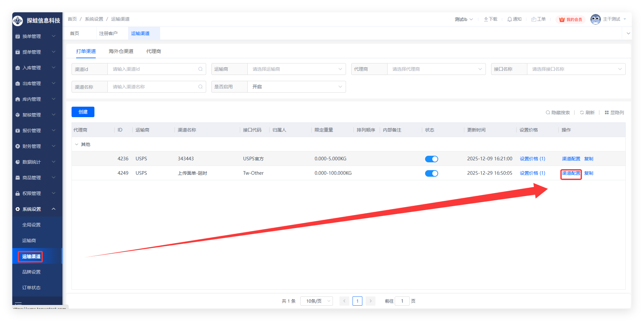
Task: Click the refresh icon above table
Action: click(582, 113)
